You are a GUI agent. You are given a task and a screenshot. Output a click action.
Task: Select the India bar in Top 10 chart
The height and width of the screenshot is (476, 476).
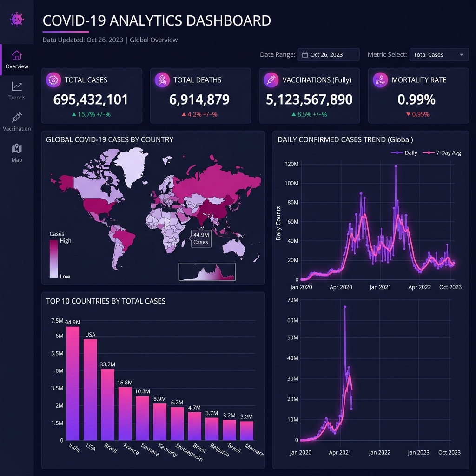click(73, 383)
